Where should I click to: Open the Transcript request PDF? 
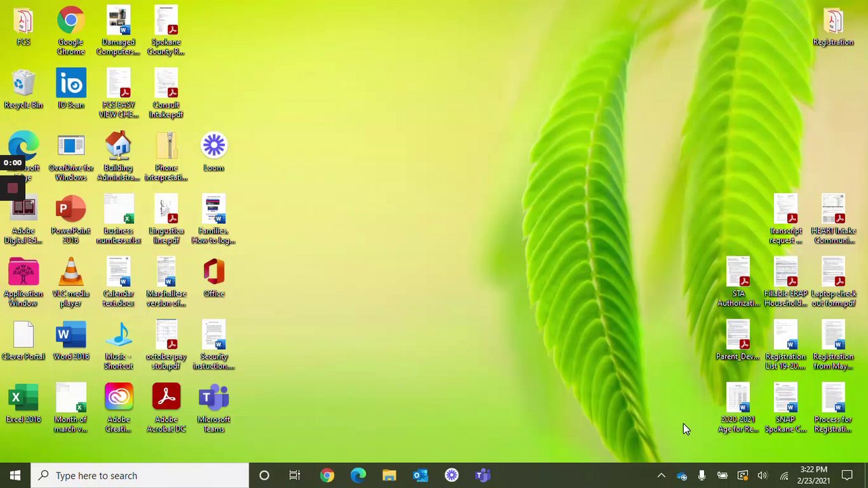pyautogui.click(x=785, y=220)
